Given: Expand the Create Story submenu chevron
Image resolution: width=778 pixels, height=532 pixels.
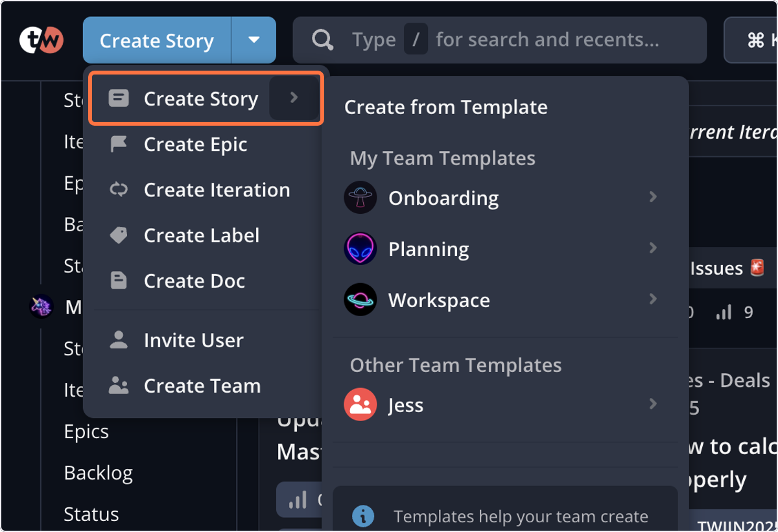Looking at the screenshot, I should click(294, 98).
